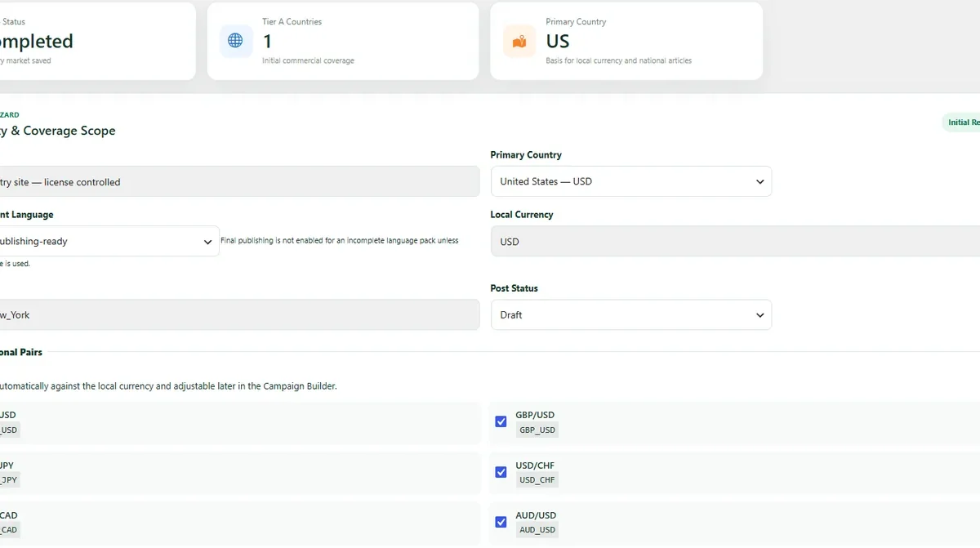Screen dimensions: 980x548
Task: Click the timezone field ending in w_York
Action: (238, 314)
